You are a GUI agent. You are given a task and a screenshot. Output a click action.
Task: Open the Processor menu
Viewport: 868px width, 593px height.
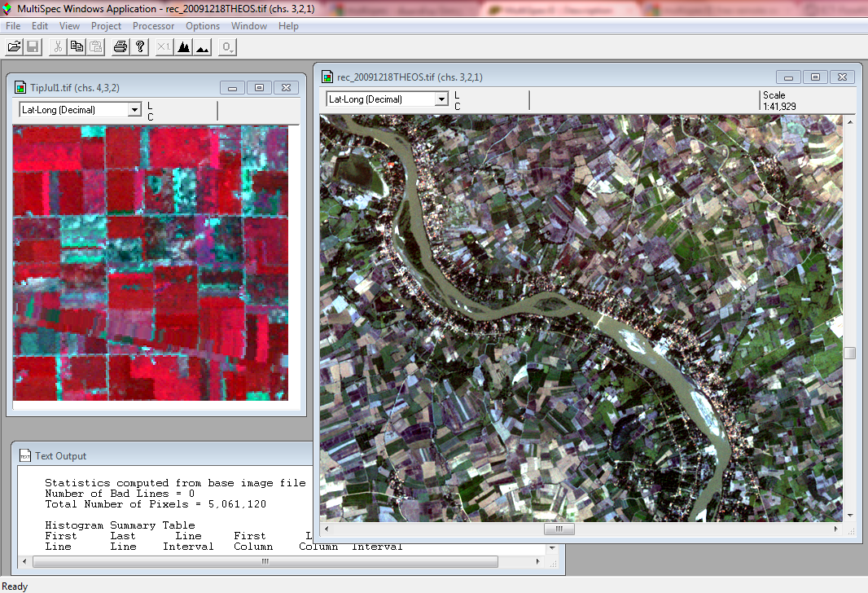pyautogui.click(x=153, y=25)
